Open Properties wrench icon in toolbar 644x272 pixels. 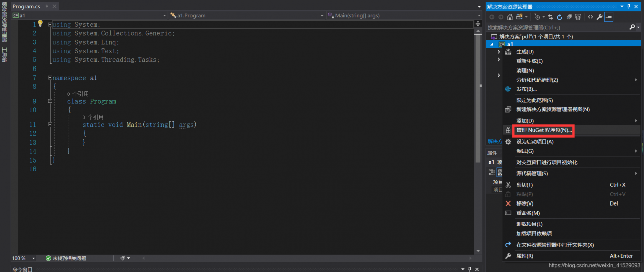600,17
